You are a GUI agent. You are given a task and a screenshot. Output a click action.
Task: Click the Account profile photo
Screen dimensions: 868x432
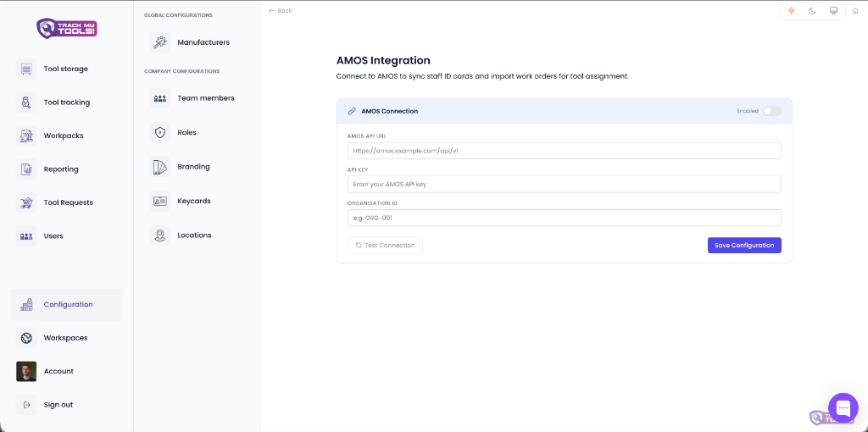26,371
